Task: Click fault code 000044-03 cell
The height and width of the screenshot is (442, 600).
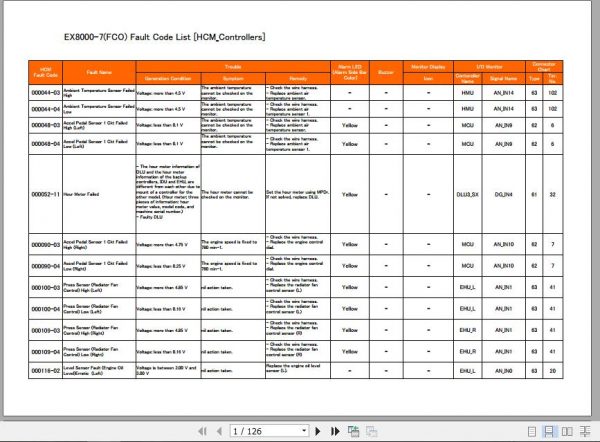Action: pyautogui.click(x=46, y=93)
